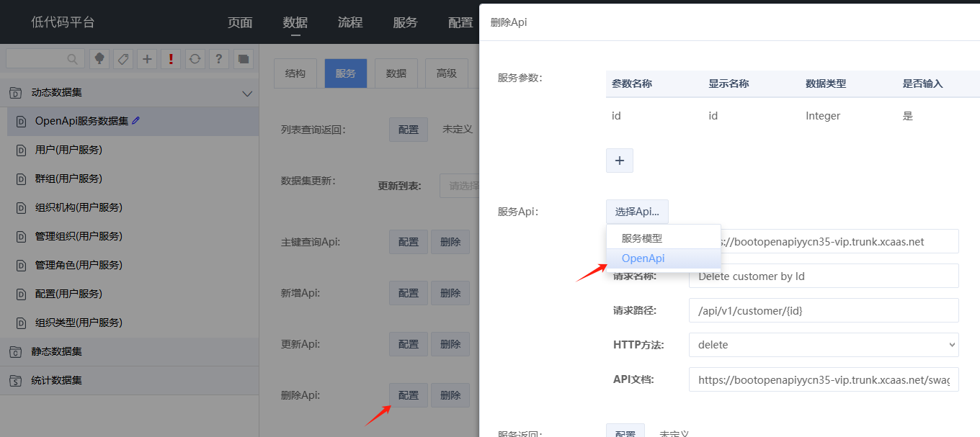Click the 数据类型 column header
980x437 pixels.
tap(826, 84)
